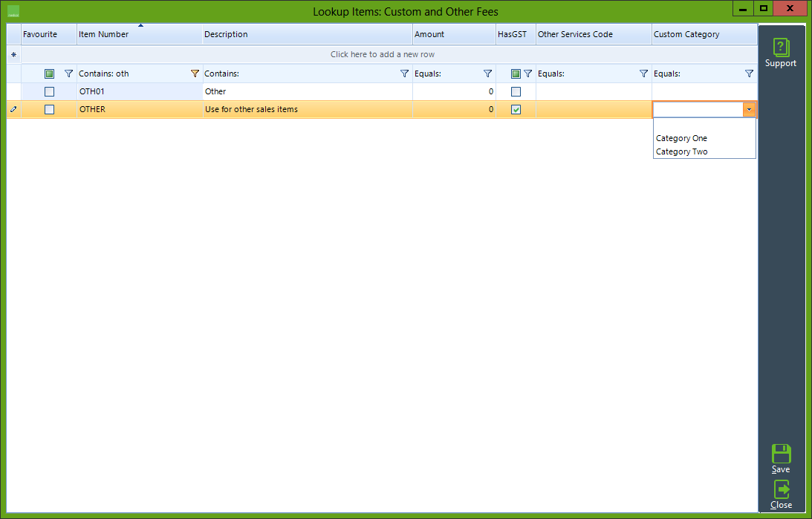The width and height of the screenshot is (812, 519).
Task: Open the Amount column filter funnel
Action: coord(488,74)
